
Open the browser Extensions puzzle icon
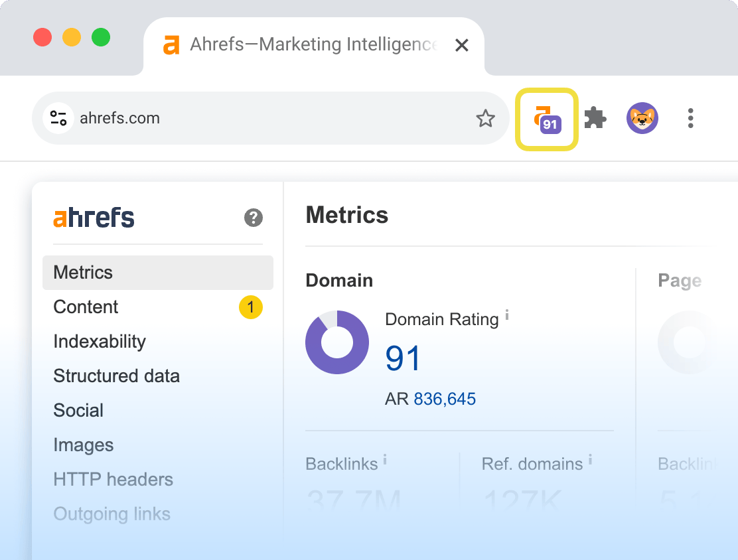[595, 119]
